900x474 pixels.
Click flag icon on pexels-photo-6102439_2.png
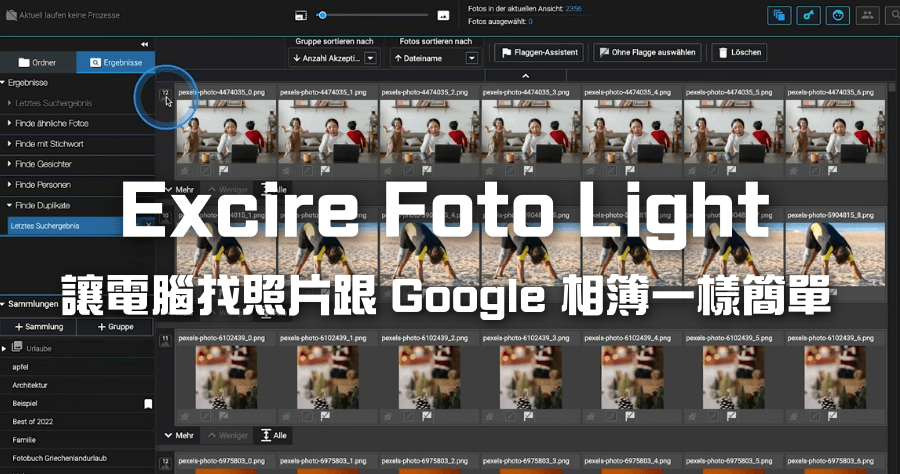[x=427, y=416]
